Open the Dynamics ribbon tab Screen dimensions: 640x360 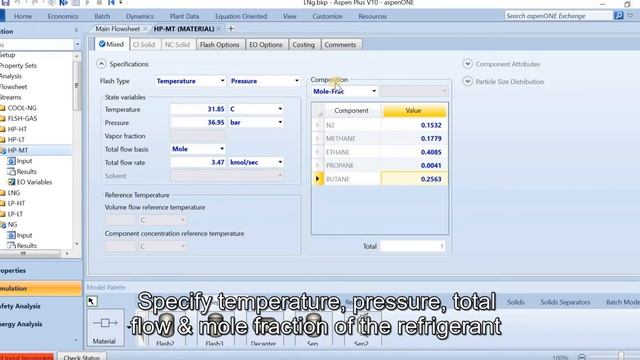coord(140,16)
